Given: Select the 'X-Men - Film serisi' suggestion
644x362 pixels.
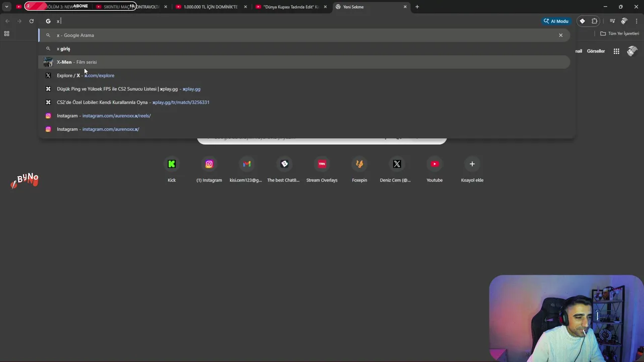Looking at the screenshot, I should click(x=304, y=62).
